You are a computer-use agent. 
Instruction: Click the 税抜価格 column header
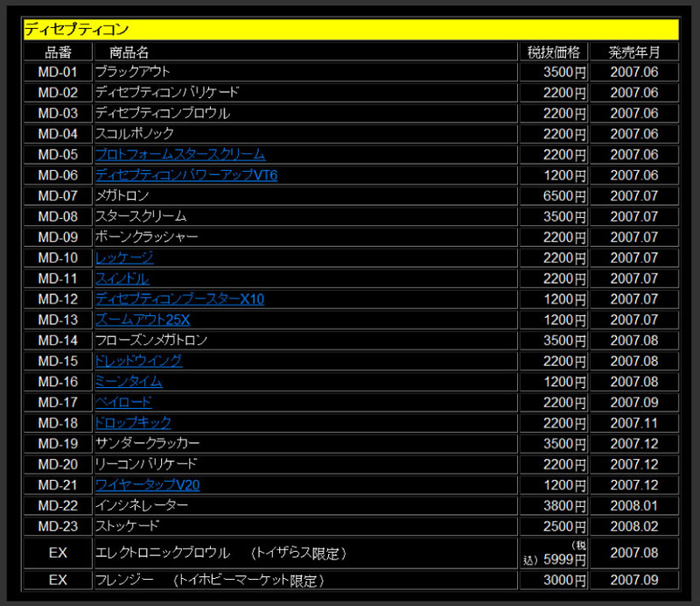(x=554, y=53)
